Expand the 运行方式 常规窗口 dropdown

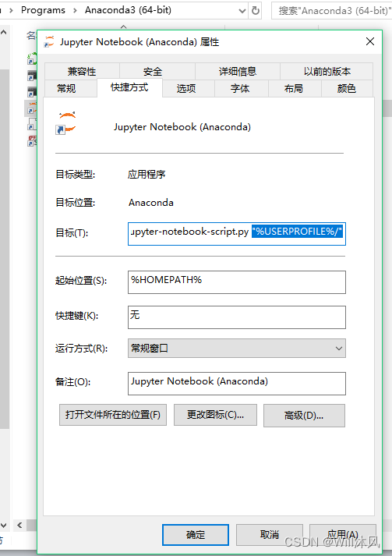click(x=237, y=349)
